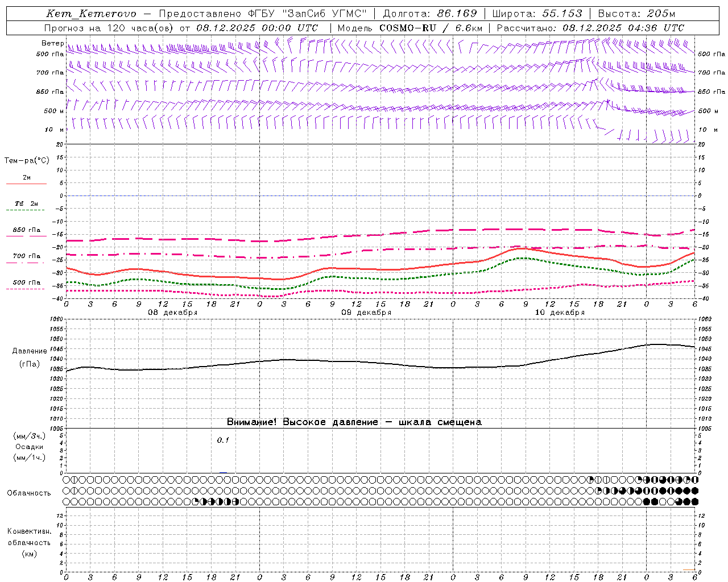Click the (мм/3ч.) precipitation unit label
The height and width of the screenshot is (582, 728).
coord(29,436)
